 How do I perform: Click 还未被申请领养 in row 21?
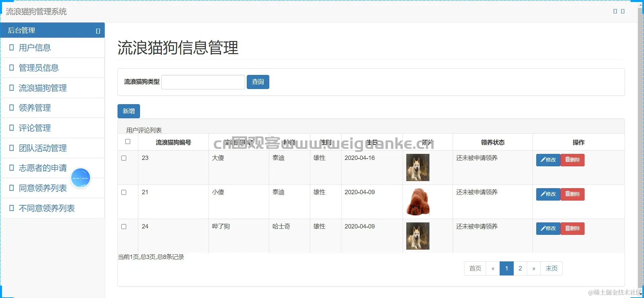tap(477, 192)
